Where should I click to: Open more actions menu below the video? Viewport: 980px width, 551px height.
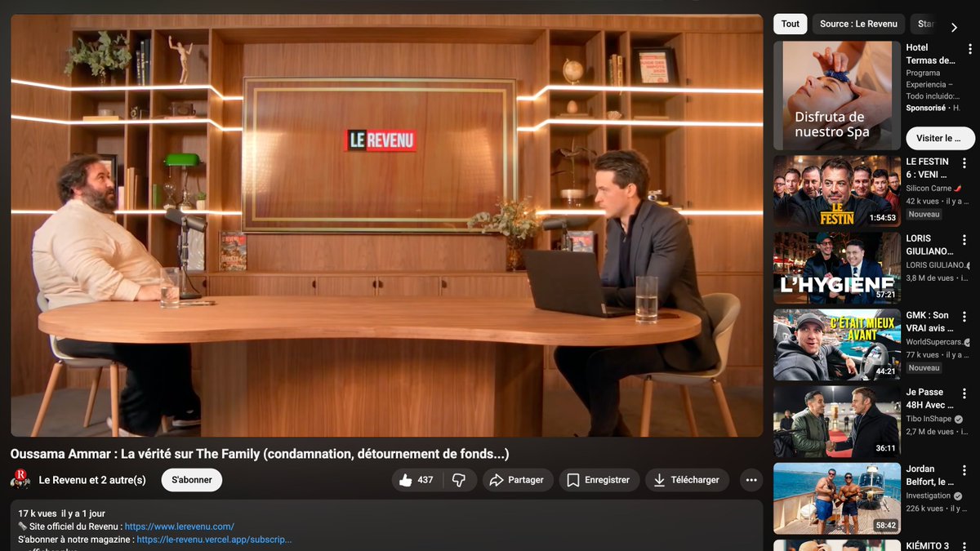pyautogui.click(x=751, y=480)
